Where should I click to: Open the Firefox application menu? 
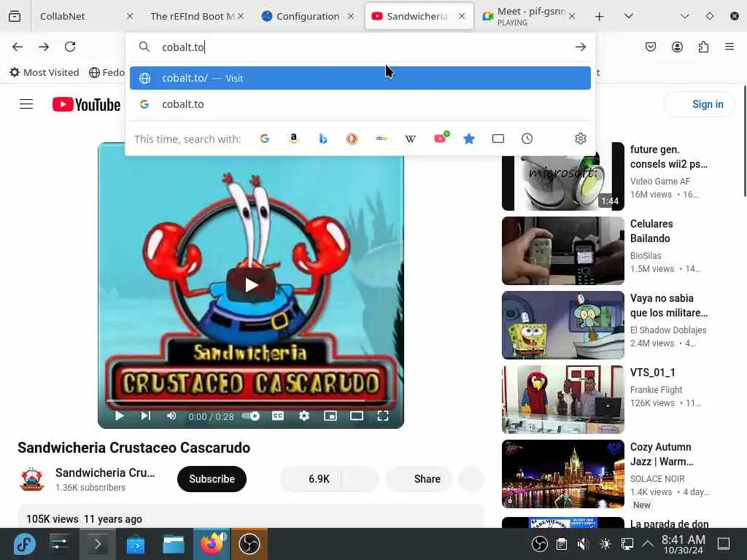pos(729,47)
